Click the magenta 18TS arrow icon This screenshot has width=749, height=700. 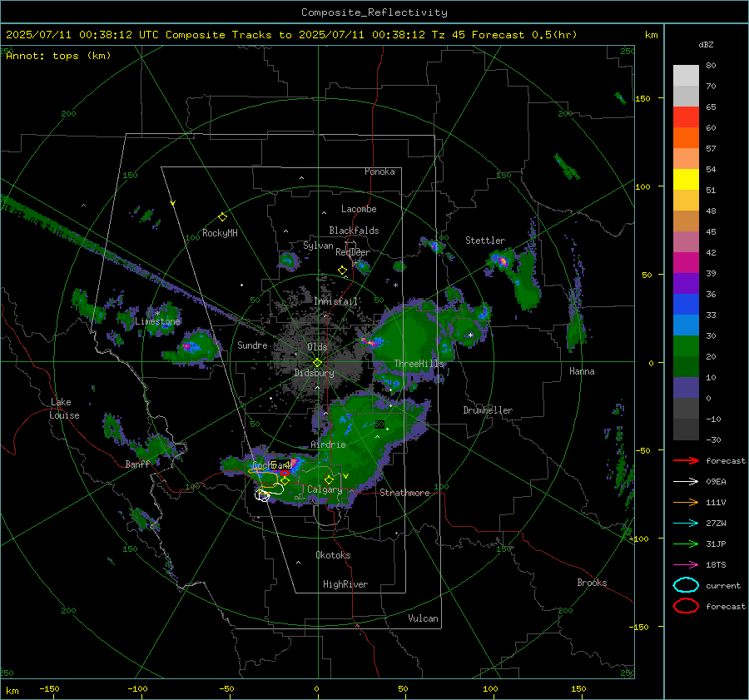686,565
